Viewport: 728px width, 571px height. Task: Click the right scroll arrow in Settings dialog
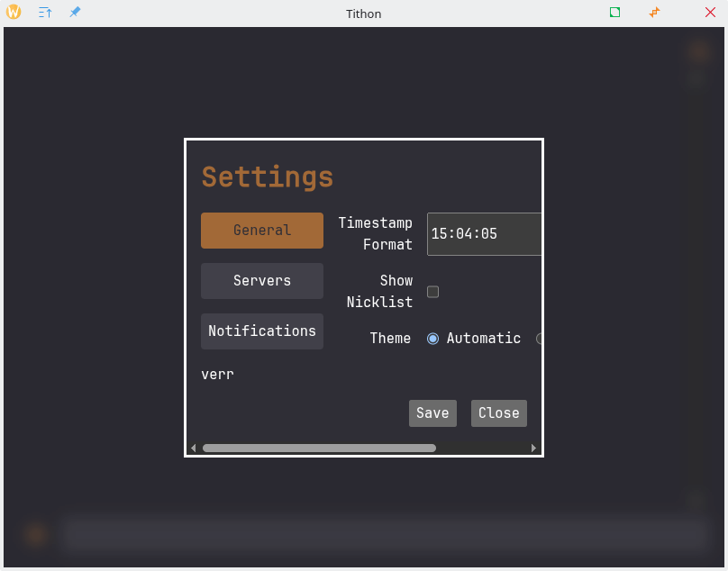(533, 448)
